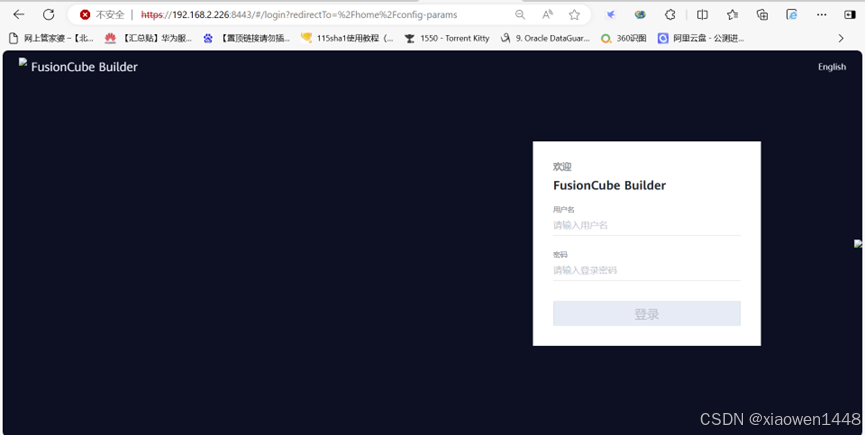Open the extensions puzzle icon
The image size is (865, 435).
670,15
